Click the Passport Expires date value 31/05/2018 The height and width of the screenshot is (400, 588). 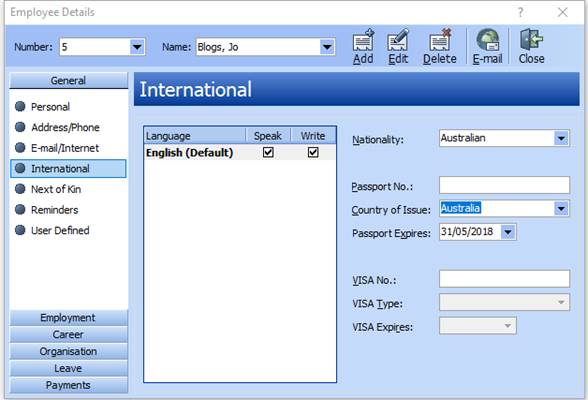pos(467,232)
